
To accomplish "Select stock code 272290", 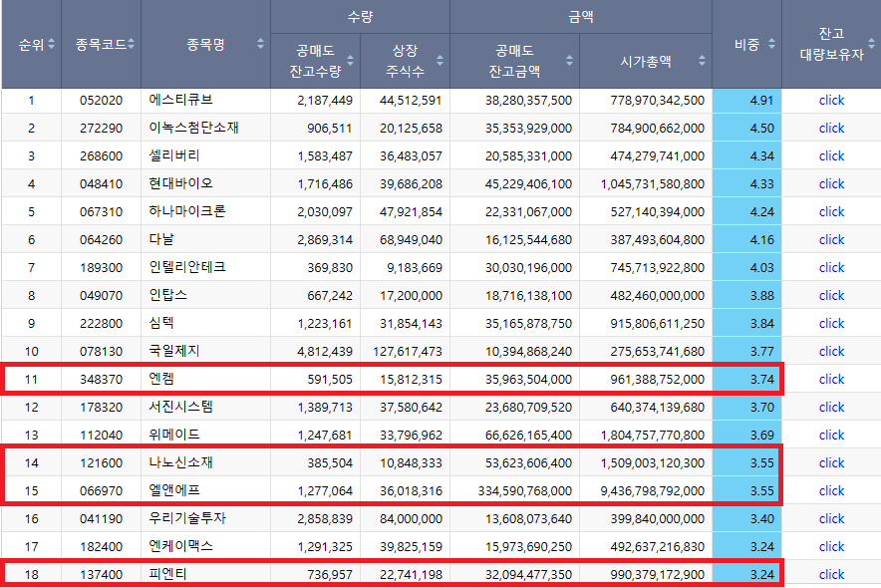I will click(101, 128).
